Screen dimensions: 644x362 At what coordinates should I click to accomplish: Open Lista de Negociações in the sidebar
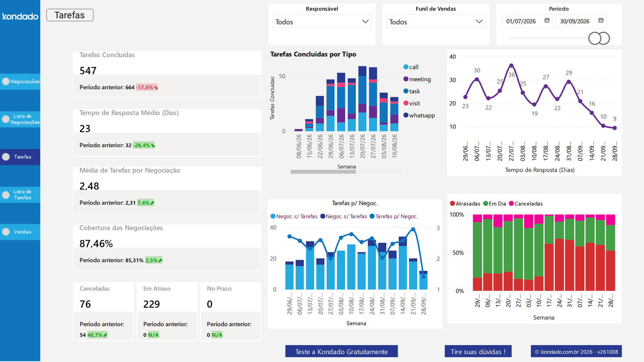(x=20, y=119)
